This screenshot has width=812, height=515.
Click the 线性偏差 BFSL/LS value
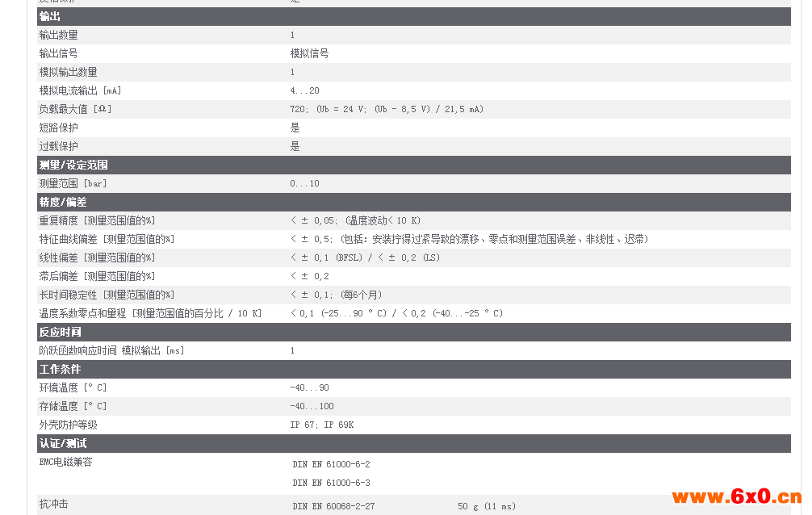[365, 257]
